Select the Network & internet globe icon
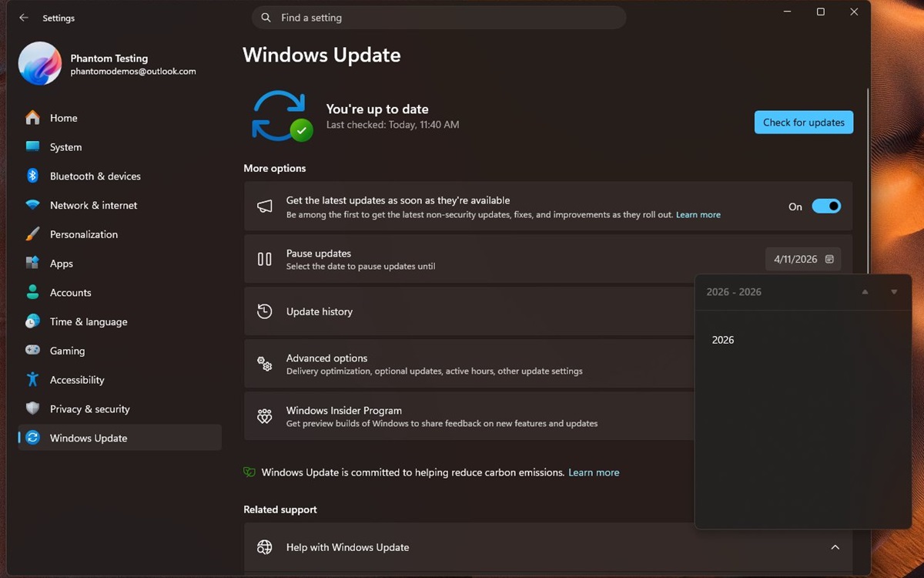 point(32,205)
